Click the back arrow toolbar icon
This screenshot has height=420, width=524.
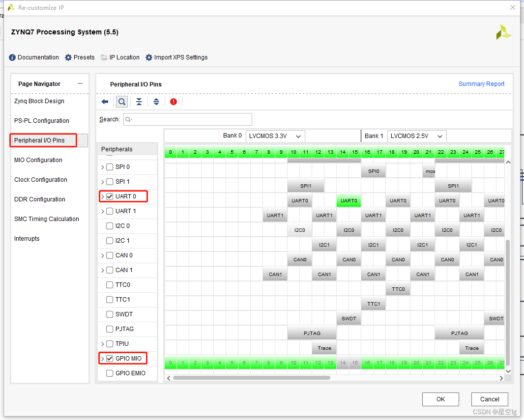[x=105, y=102]
